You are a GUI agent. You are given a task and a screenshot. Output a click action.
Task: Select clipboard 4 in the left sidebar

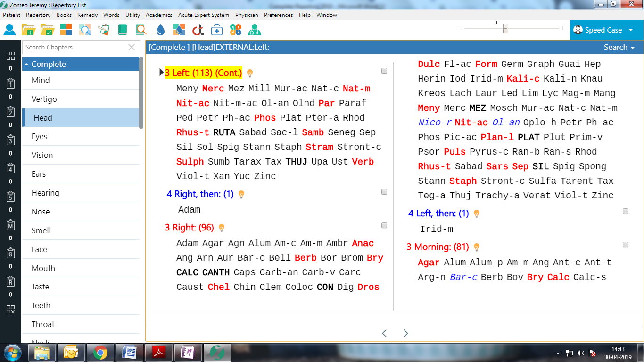pos(10,169)
